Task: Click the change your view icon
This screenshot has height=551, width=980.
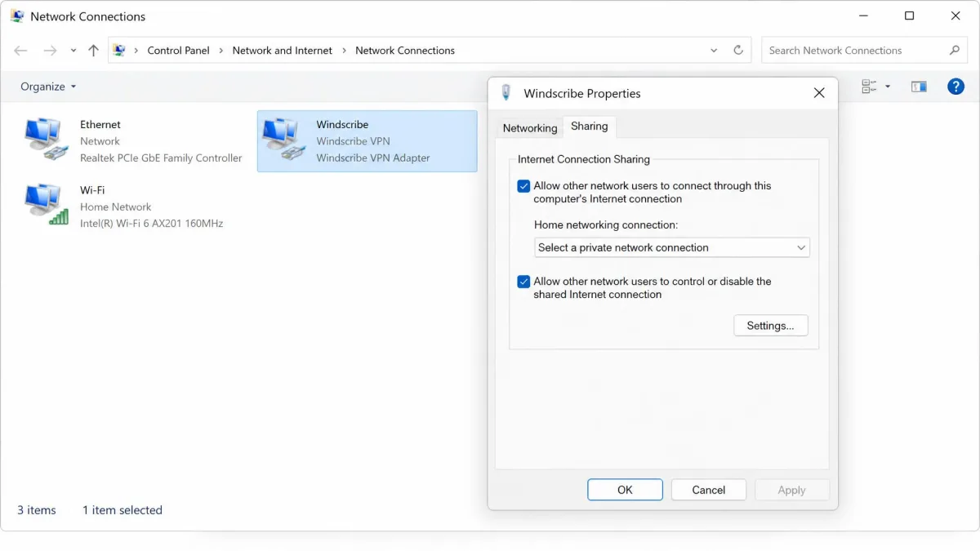Action: (x=869, y=87)
